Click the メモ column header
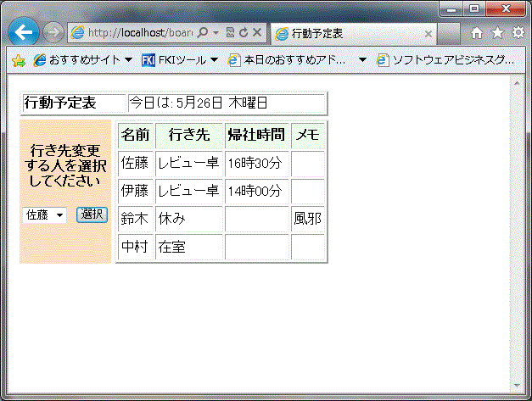Image resolution: width=532 pixels, height=401 pixels. [x=308, y=136]
